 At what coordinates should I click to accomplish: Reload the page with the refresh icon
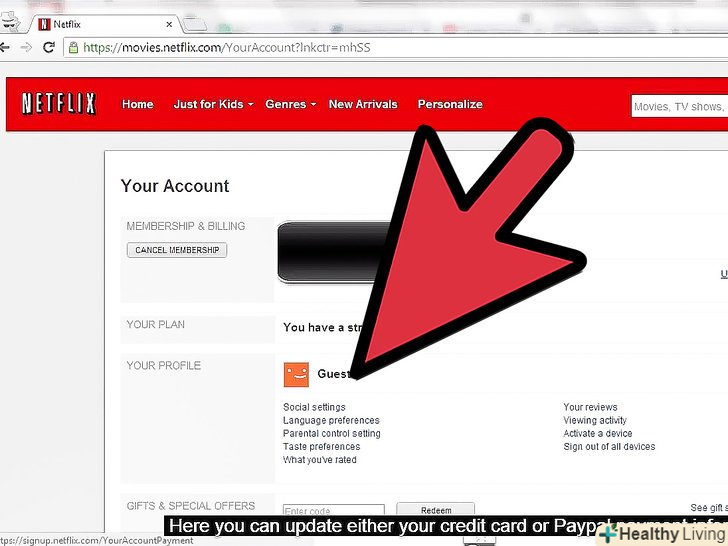[49, 47]
